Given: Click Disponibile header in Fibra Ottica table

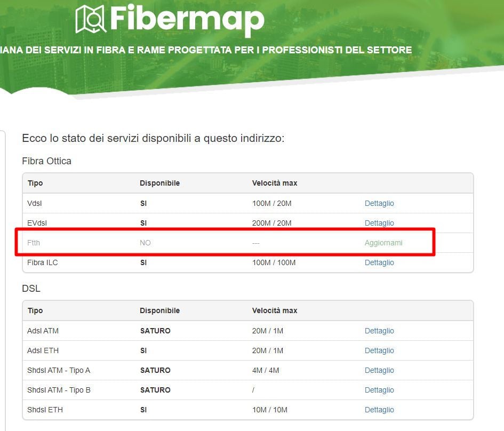Looking at the screenshot, I should pos(160,183).
